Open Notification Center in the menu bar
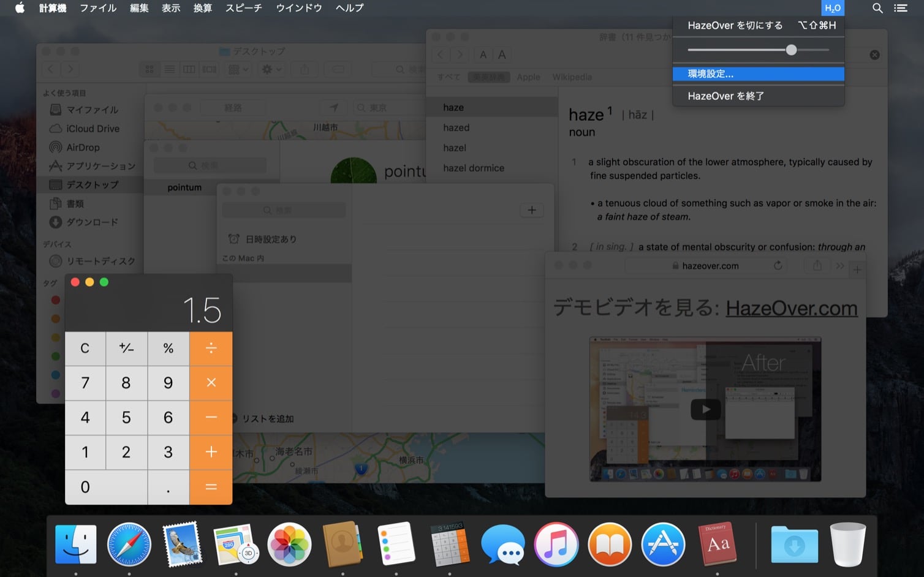Screen dimensions: 924x577 click(900, 8)
